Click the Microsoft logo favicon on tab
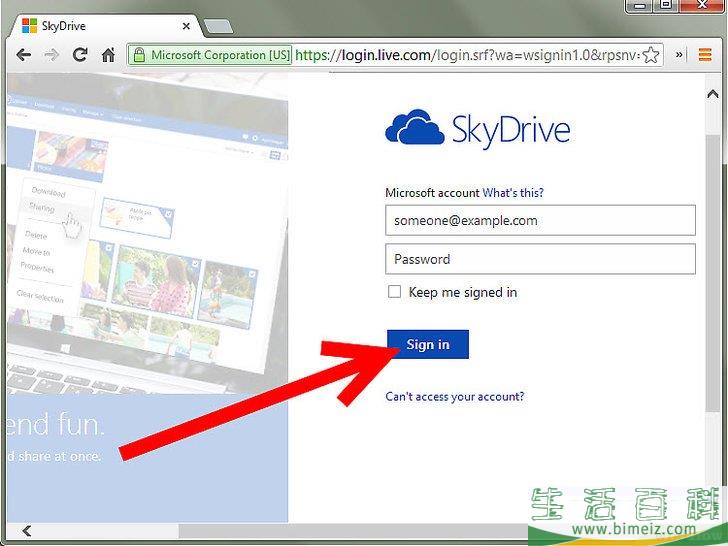Viewport: 728px width, 546px height. click(29, 26)
